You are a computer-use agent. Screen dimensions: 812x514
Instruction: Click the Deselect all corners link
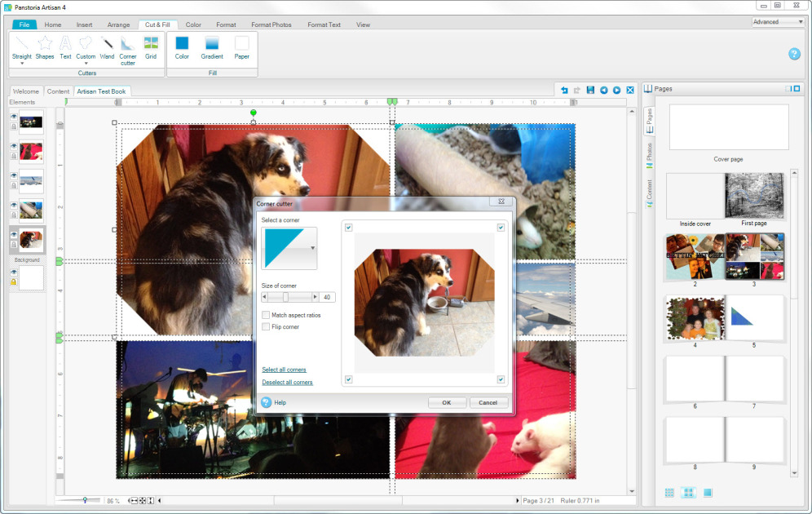[287, 382]
